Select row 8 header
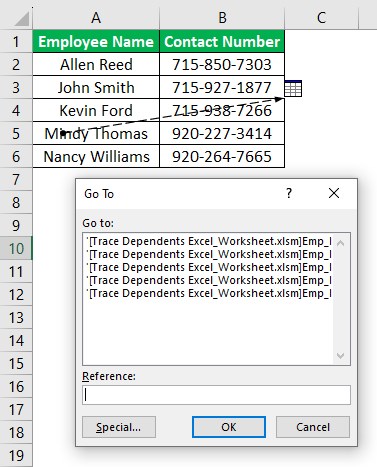 16,203
